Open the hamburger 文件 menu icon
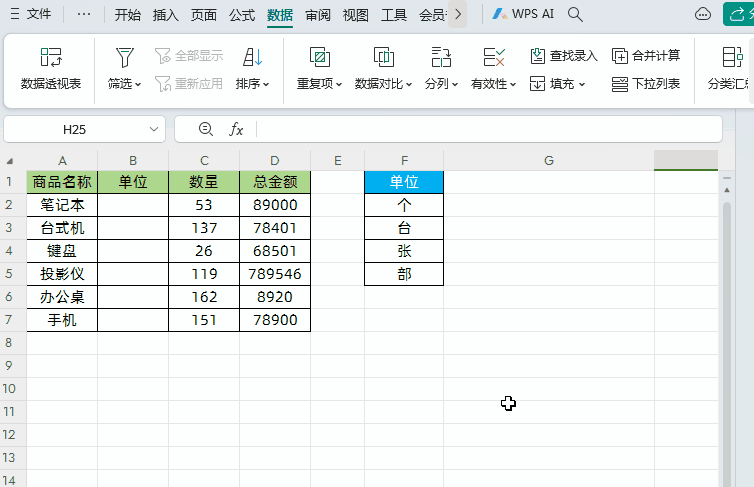The height and width of the screenshot is (487, 754). [x=15, y=14]
